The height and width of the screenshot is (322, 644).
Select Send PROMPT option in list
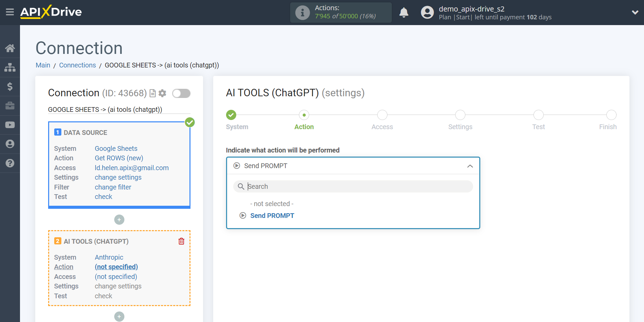click(272, 216)
